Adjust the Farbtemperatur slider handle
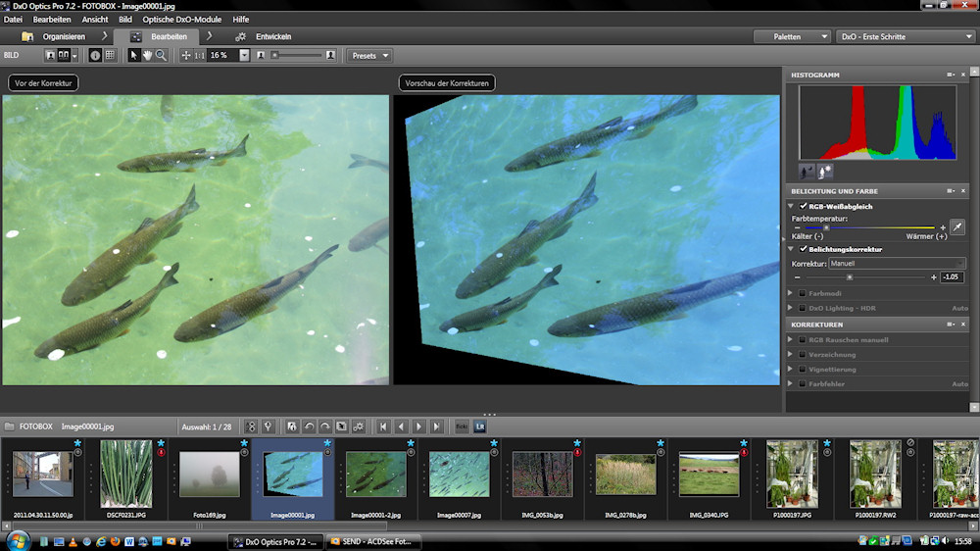The height and width of the screenshot is (551, 980). 826,227
